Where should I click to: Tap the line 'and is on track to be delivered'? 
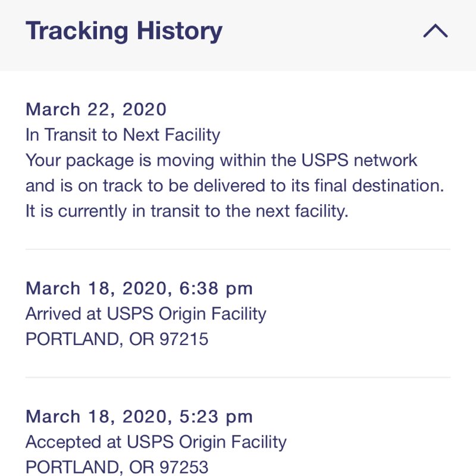tap(234, 186)
